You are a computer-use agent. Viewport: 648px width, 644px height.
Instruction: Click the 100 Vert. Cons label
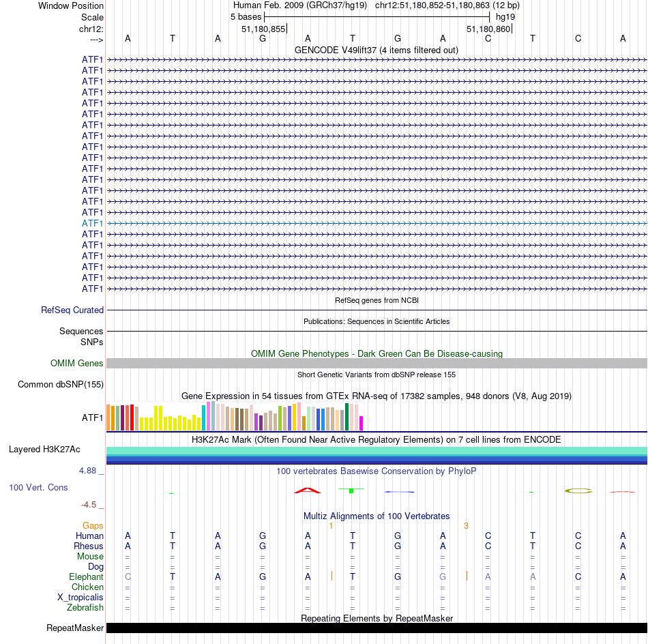point(38,487)
